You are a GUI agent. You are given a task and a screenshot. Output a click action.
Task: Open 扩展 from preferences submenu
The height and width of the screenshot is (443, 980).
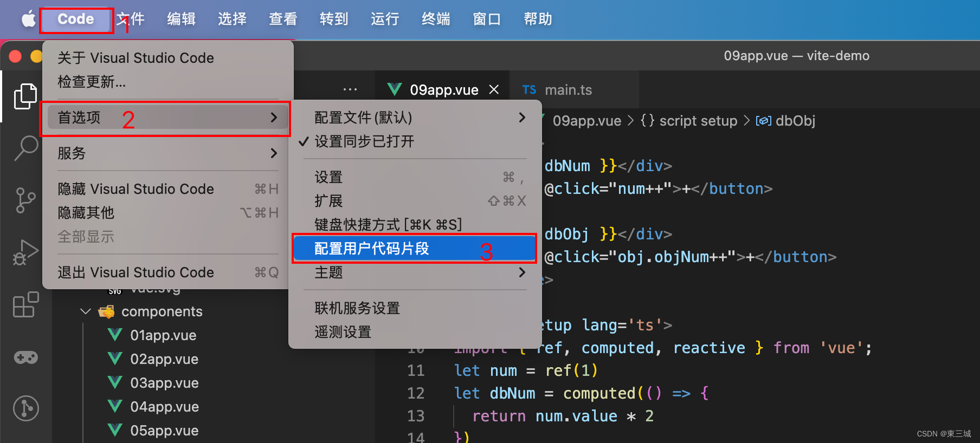[415, 201]
